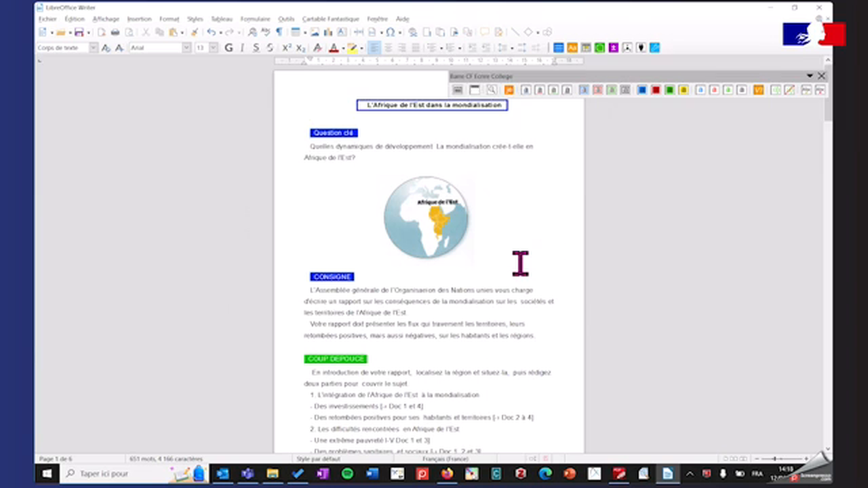
Task: Open Find and Replace
Action: click(252, 32)
